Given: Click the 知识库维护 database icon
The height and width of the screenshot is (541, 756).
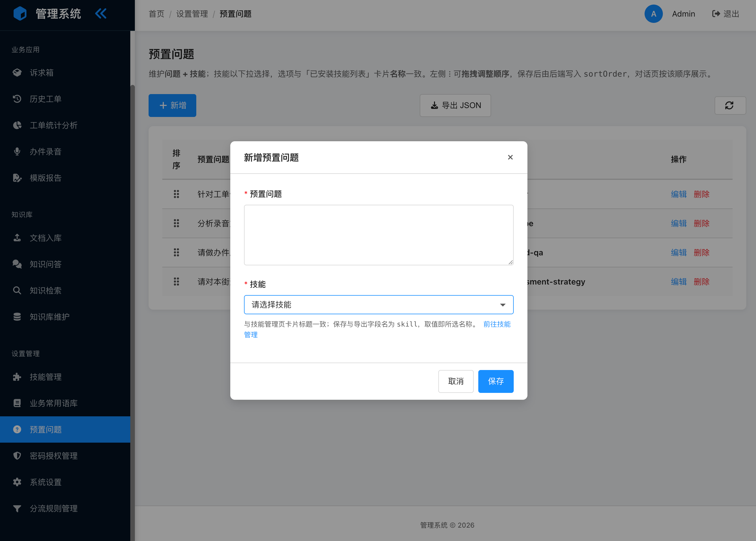Looking at the screenshot, I should click(x=17, y=317).
